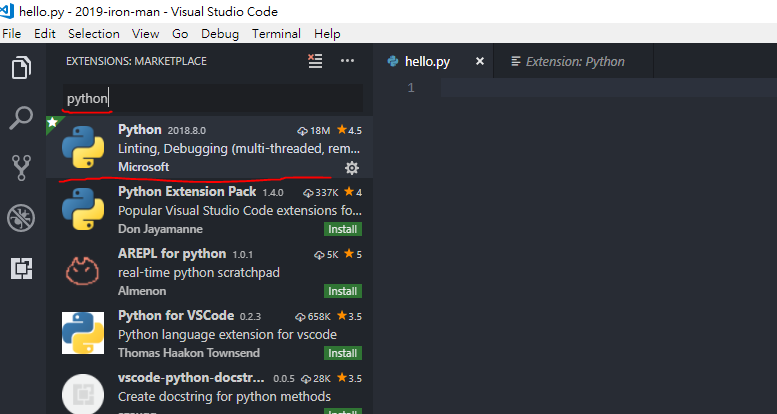Open the Selection menu

93,33
